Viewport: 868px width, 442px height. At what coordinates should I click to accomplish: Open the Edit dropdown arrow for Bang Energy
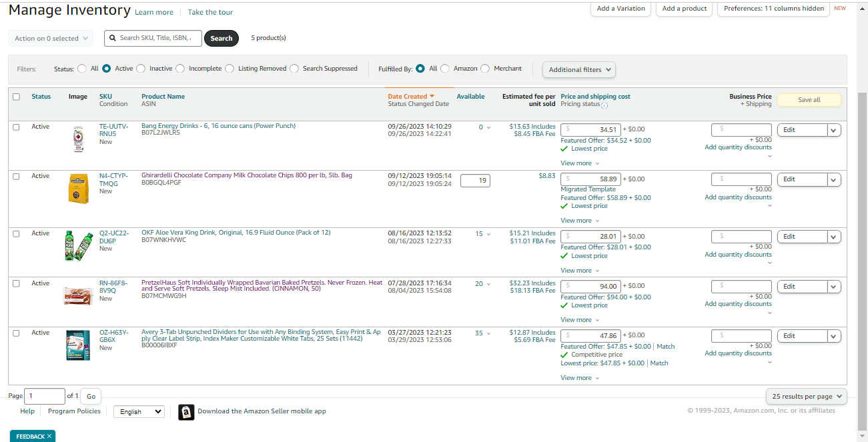coord(834,130)
